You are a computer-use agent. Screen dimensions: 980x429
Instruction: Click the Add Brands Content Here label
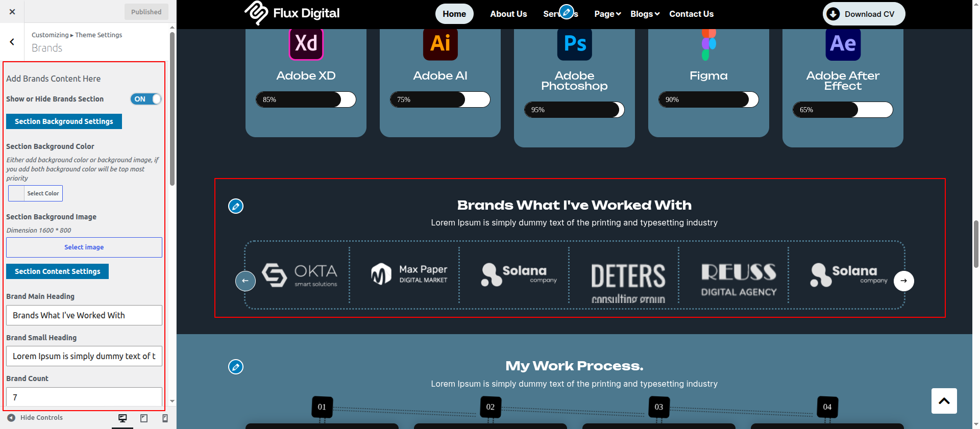(54, 79)
